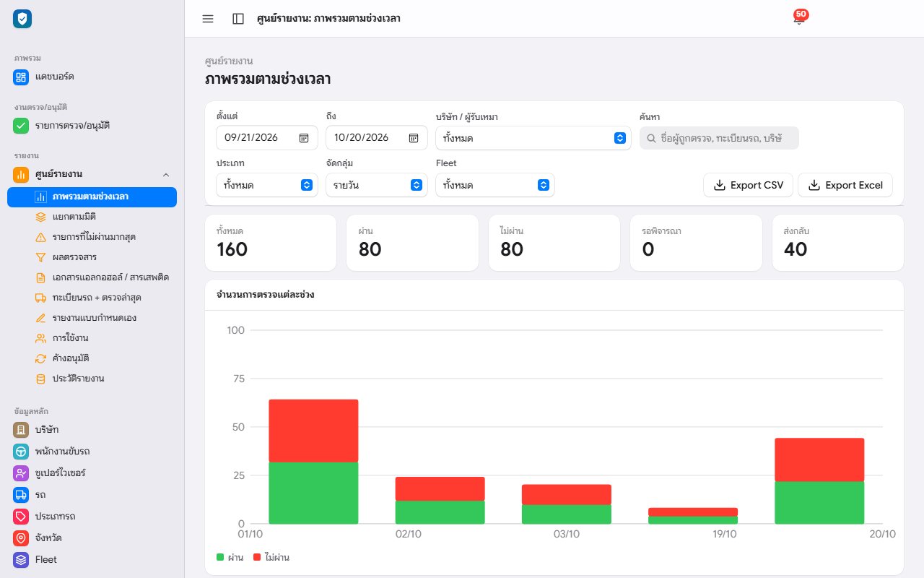Open the บริษัท / ผู้รับเหมา dropdown

(x=533, y=138)
